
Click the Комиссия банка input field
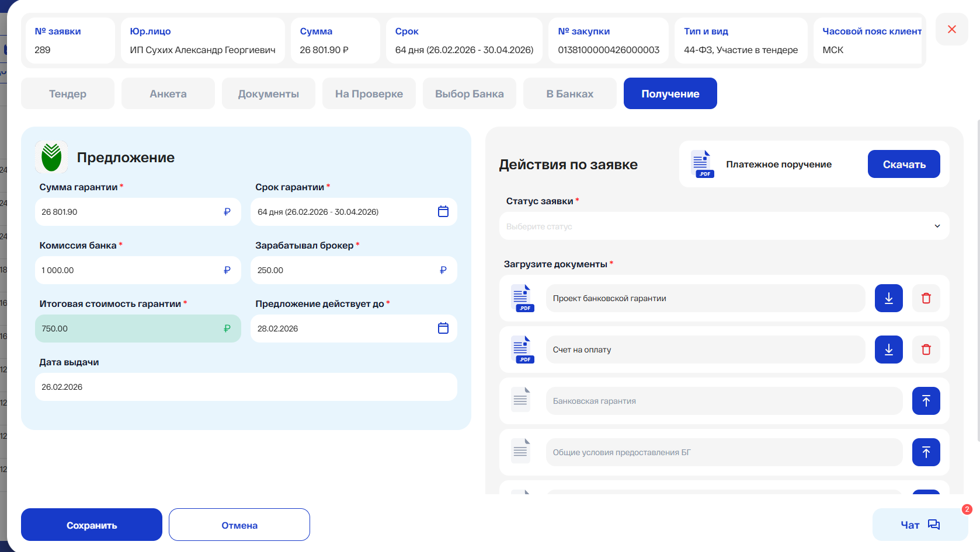[x=138, y=270]
